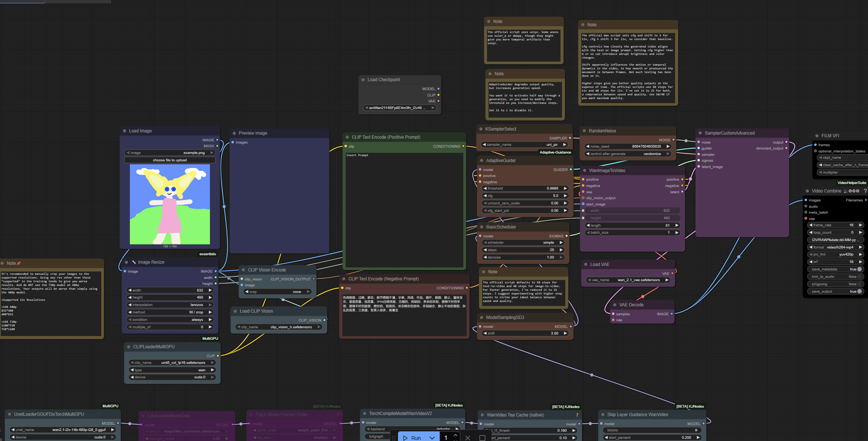Increase queue count arrow beside Run
This screenshot has height=441, width=868.
pyautogui.click(x=456, y=435)
